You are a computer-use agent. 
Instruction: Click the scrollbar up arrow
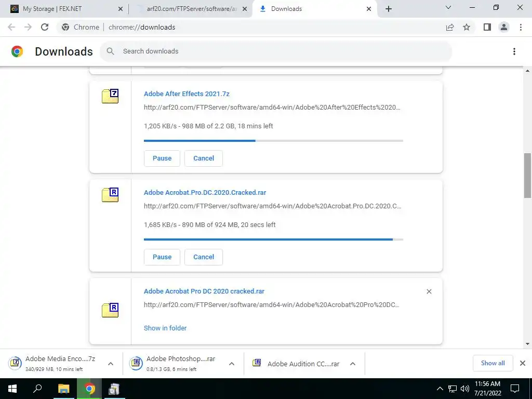click(x=527, y=71)
